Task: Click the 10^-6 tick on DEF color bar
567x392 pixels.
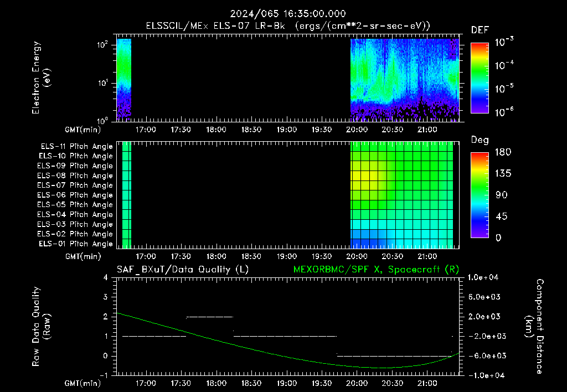Action: pos(504,112)
